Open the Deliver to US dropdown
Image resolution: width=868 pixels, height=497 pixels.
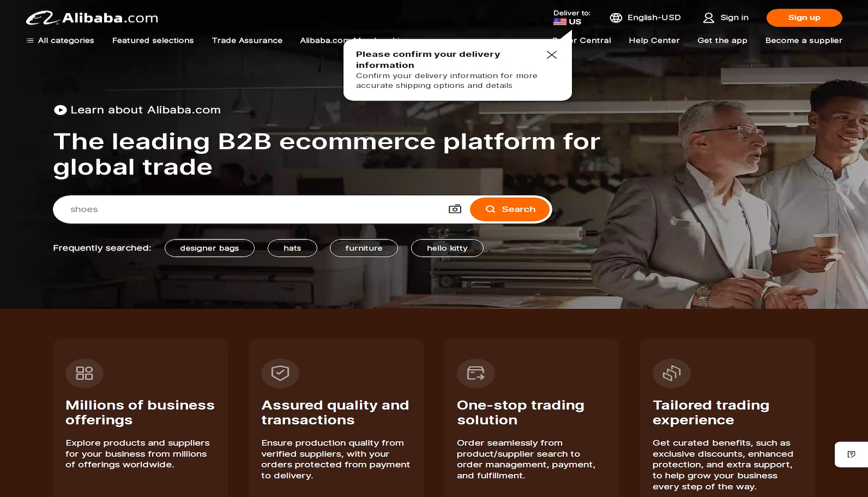click(x=572, y=17)
